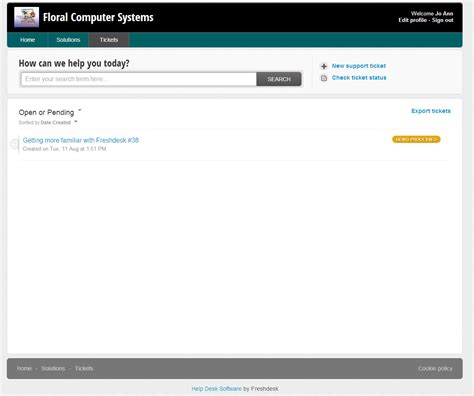The image size is (474, 396).
Task: Open the Cookie policy footer link
Action: 435,368
